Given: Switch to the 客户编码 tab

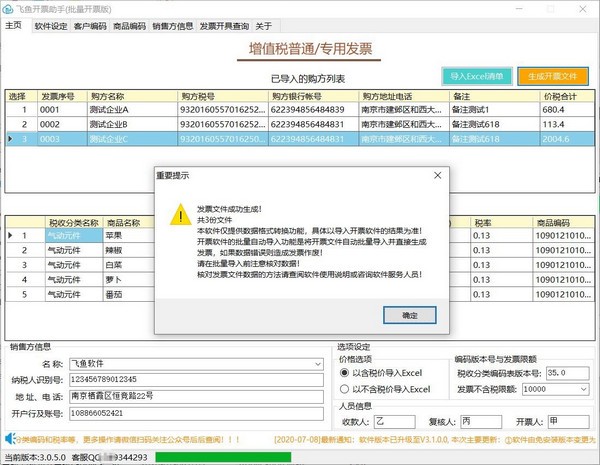Looking at the screenshot, I should (x=90, y=27).
